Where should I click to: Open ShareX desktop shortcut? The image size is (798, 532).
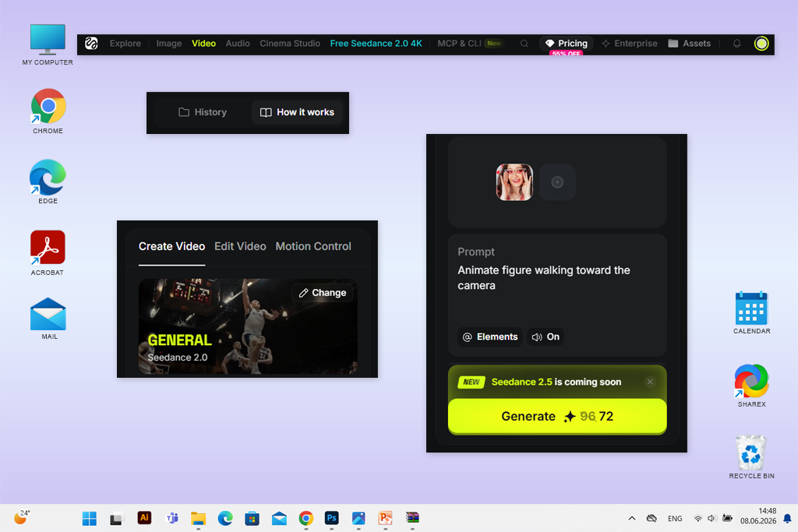752,385
